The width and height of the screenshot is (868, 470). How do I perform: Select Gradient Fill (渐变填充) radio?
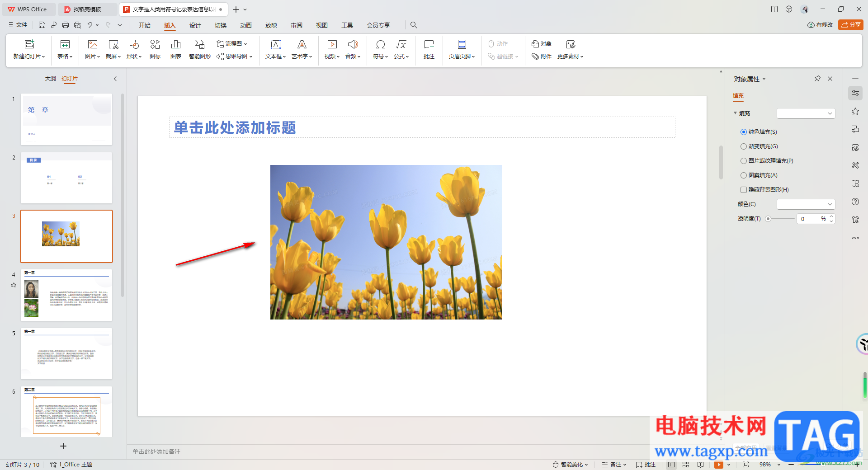(x=744, y=146)
